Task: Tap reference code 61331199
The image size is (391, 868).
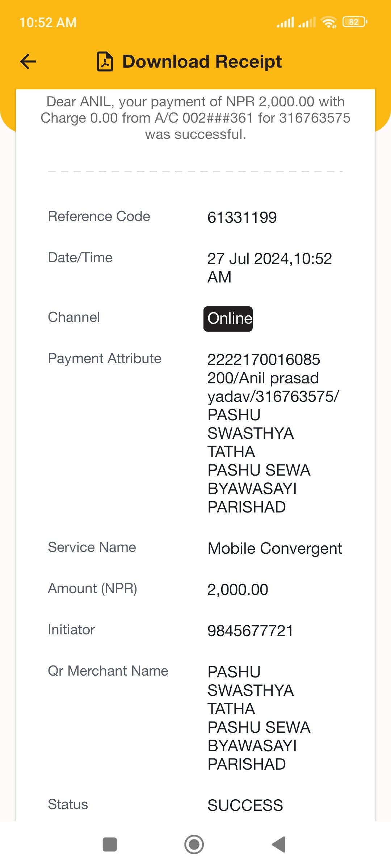Action: [242, 217]
